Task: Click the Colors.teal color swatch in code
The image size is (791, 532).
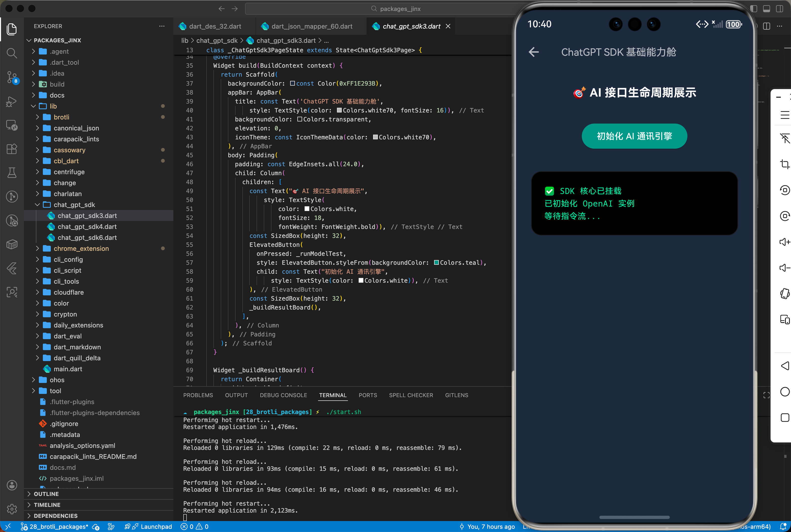Action: 436,263
